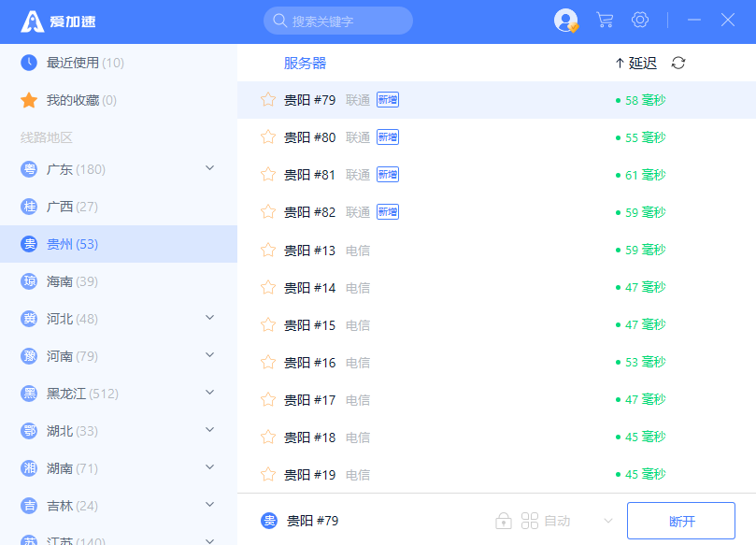The height and width of the screenshot is (545, 756).
Task: Open the shopping cart icon
Action: click(605, 21)
